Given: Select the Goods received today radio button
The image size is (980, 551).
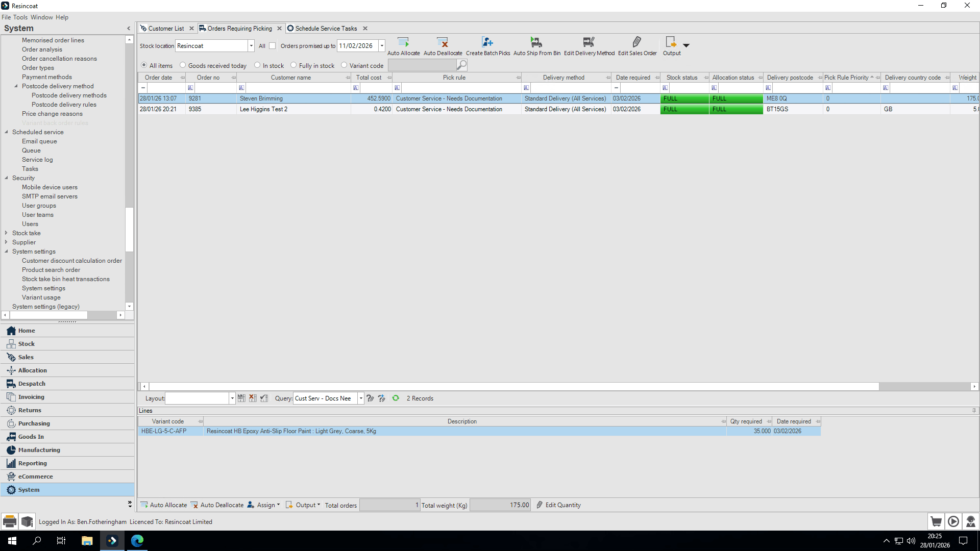Looking at the screenshot, I should [x=183, y=65].
